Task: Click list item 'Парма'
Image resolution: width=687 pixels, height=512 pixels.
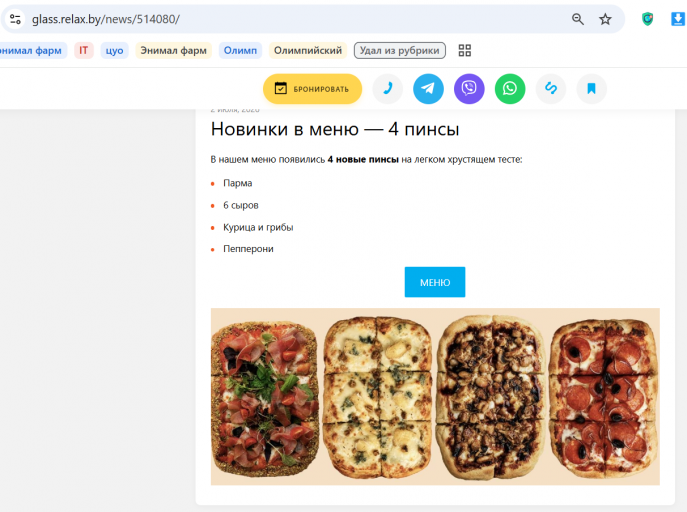Action: click(237, 183)
